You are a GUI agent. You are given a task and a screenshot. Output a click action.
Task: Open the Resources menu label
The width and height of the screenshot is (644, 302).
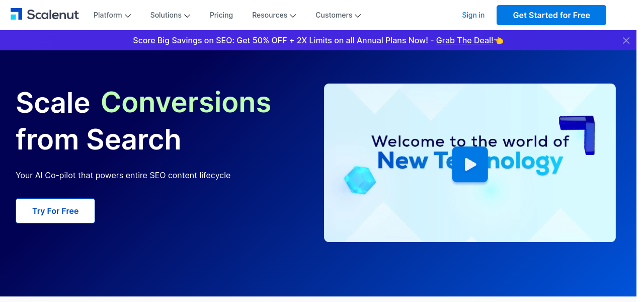click(270, 15)
